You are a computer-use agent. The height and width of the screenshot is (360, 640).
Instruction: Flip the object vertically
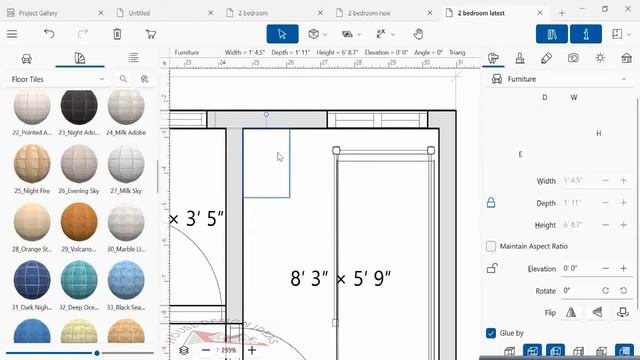[x=597, y=313]
